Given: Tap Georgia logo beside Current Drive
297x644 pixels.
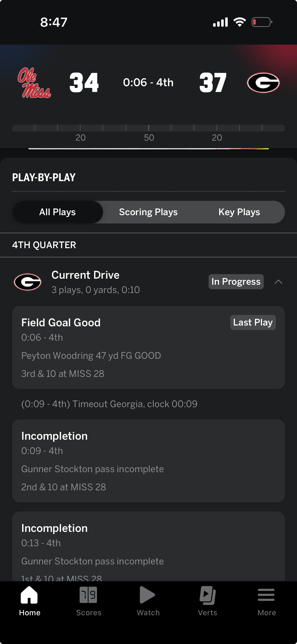Looking at the screenshot, I should (x=28, y=282).
